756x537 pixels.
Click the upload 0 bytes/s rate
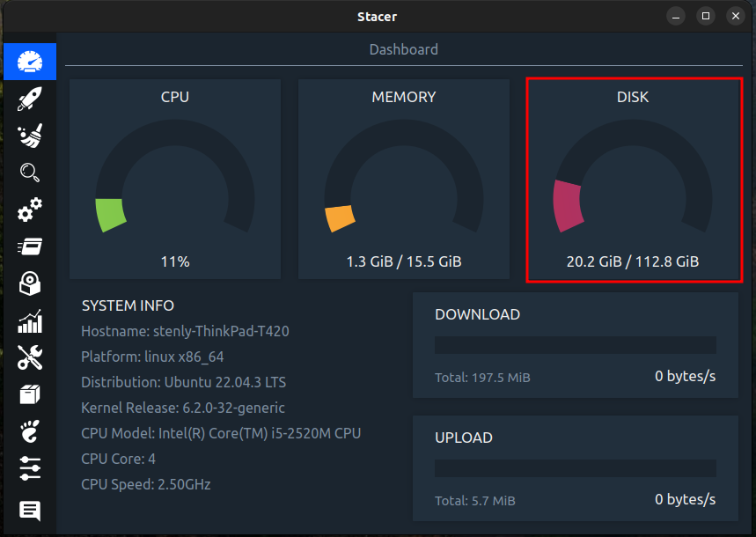[685, 499]
